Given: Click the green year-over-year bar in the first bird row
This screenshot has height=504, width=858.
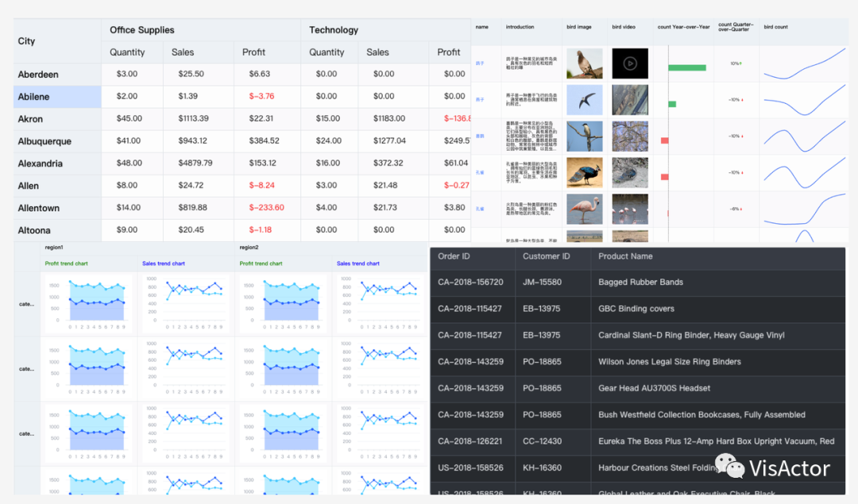Looking at the screenshot, I should 686,67.
